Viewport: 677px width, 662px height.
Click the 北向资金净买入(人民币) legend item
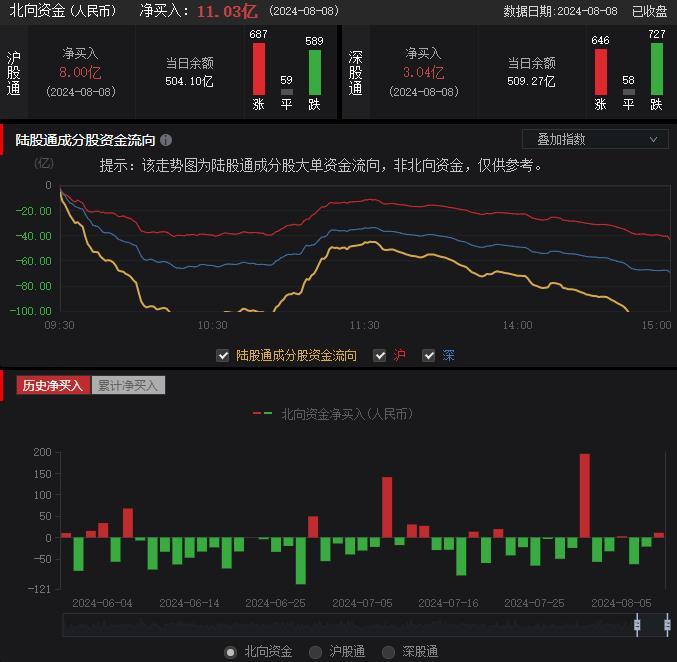click(332, 414)
